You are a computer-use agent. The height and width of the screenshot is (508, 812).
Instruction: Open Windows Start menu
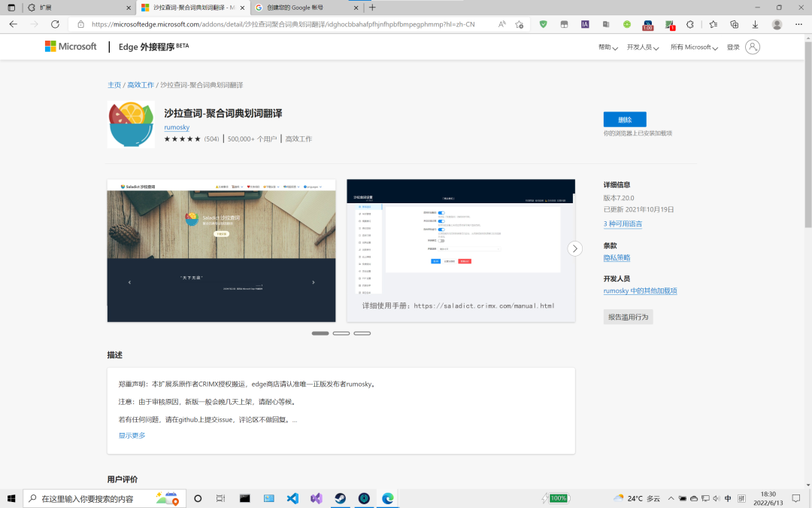11,498
